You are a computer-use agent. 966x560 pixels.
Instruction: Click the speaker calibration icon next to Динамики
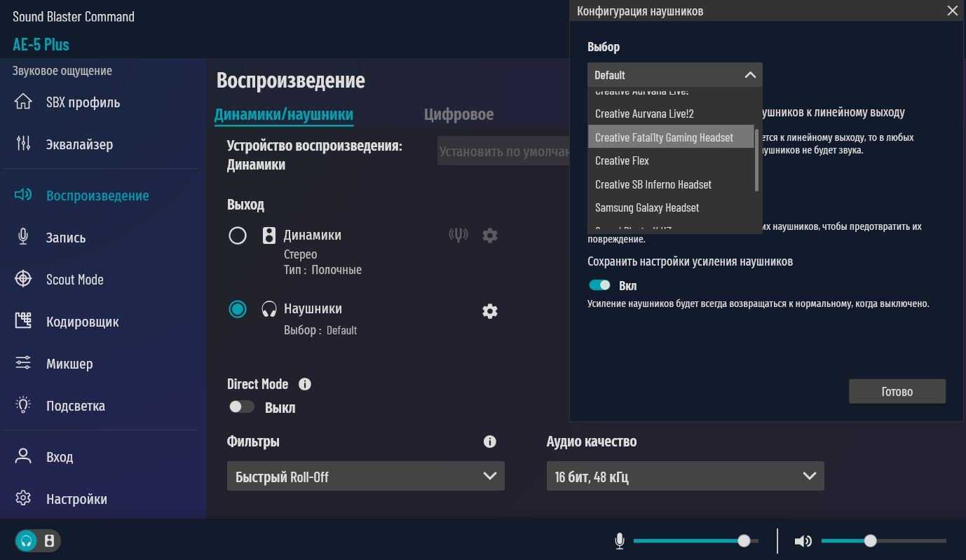[458, 235]
